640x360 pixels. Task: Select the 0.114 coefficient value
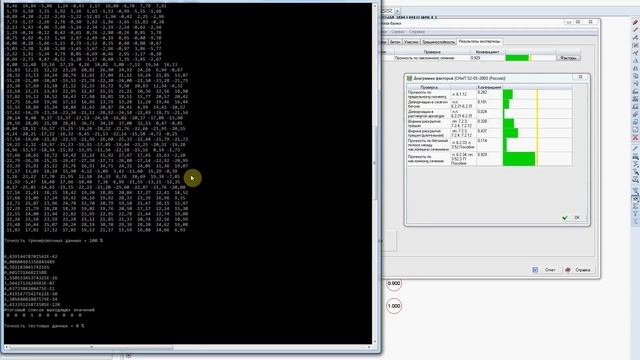(482, 140)
